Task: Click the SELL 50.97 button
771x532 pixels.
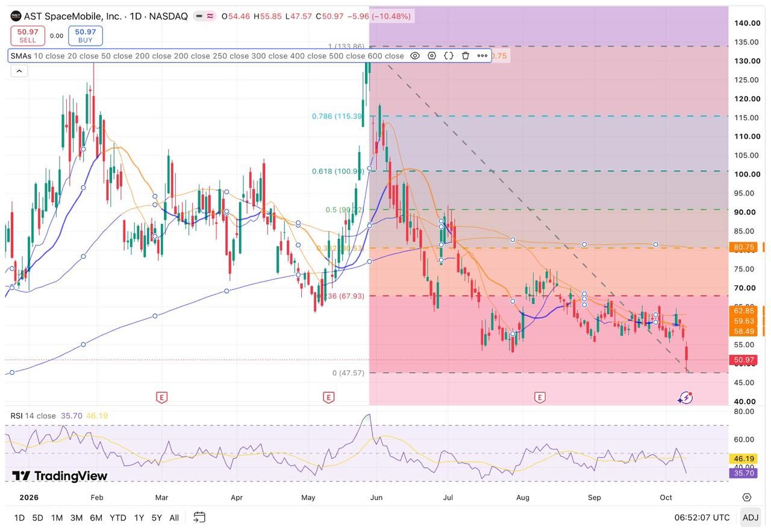Action: pos(28,36)
